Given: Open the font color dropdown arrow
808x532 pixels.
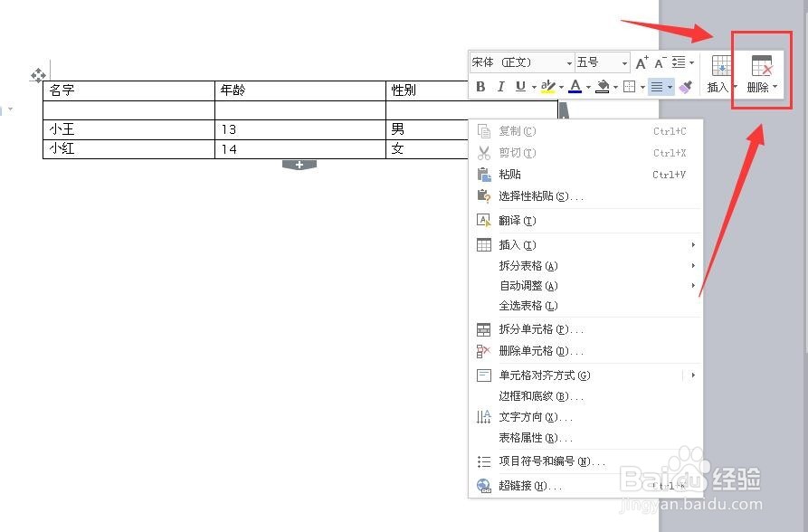Looking at the screenshot, I should [x=589, y=87].
